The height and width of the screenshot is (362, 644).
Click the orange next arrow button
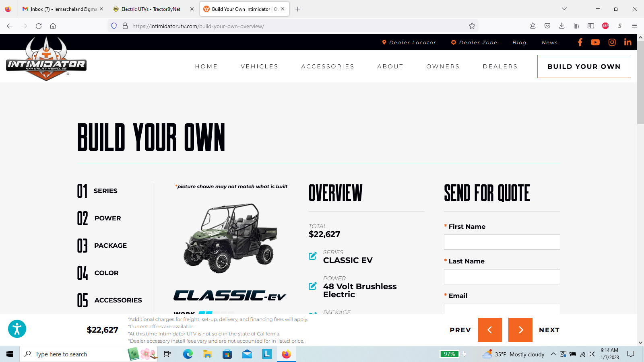click(520, 330)
